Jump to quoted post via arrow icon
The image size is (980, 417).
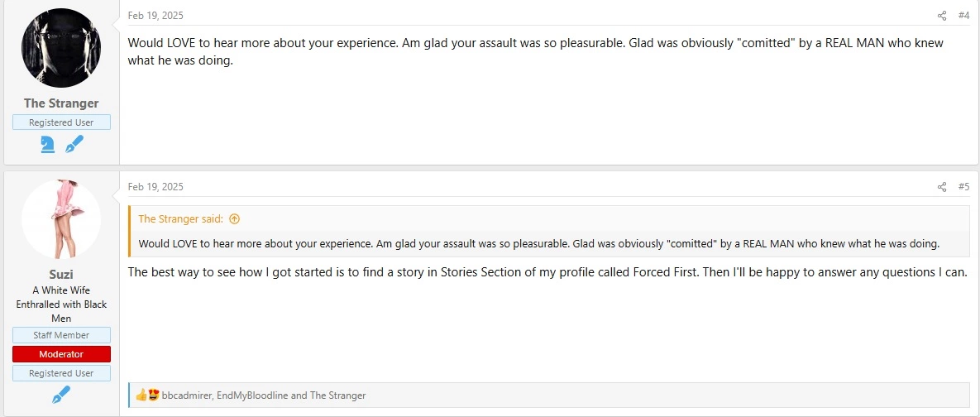point(234,218)
